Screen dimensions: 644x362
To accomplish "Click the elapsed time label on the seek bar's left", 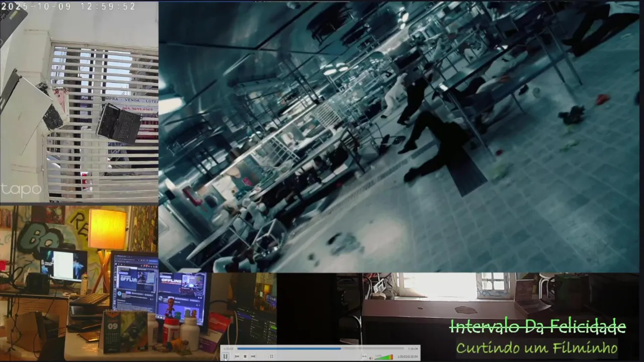I will pyautogui.click(x=228, y=348).
